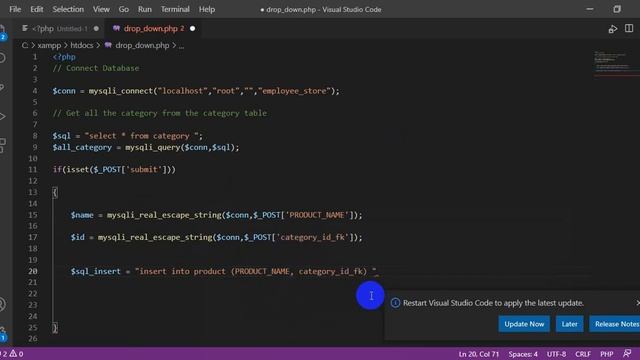Click line number 1 in gutter
The image size is (640, 360).
(35, 57)
